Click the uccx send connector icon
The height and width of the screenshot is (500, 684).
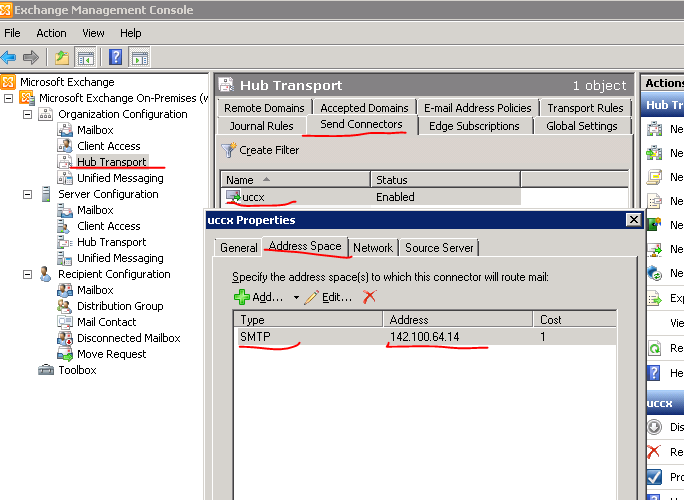(233, 197)
